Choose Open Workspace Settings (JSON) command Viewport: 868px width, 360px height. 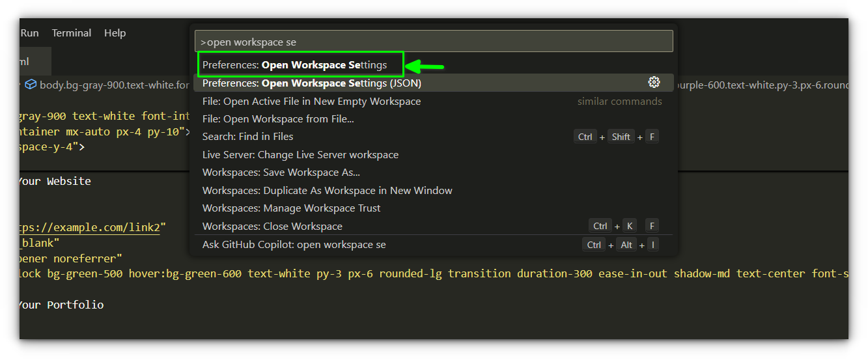311,83
